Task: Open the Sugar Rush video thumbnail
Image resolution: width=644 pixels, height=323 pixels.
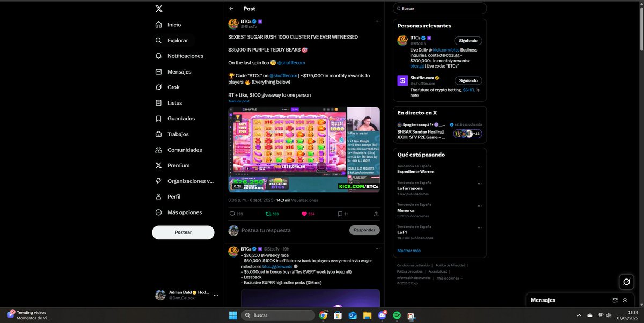Action: pyautogui.click(x=304, y=149)
